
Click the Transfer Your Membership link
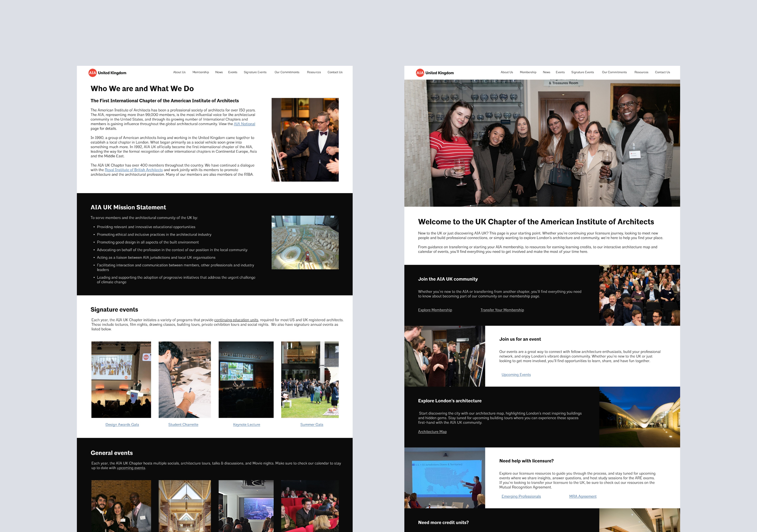[502, 310]
